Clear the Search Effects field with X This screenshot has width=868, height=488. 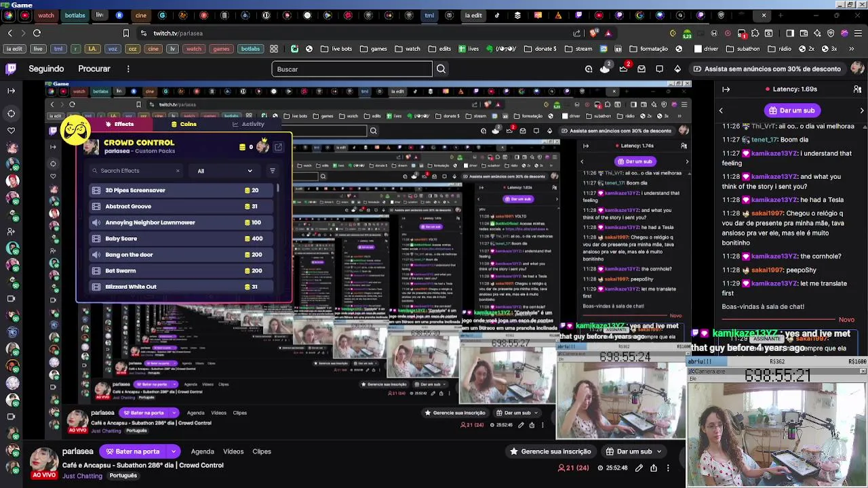[178, 171]
